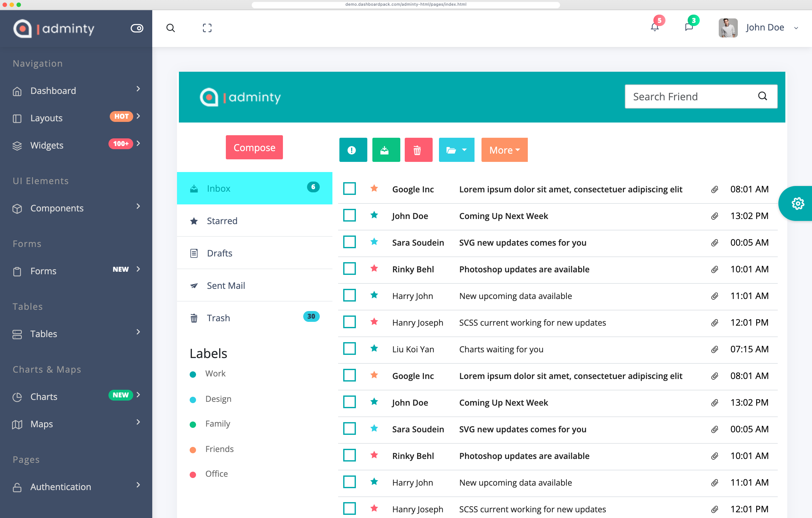Expand the John Doe user dropdown arrow
Viewport: 812px width, 518px height.
(796, 28)
